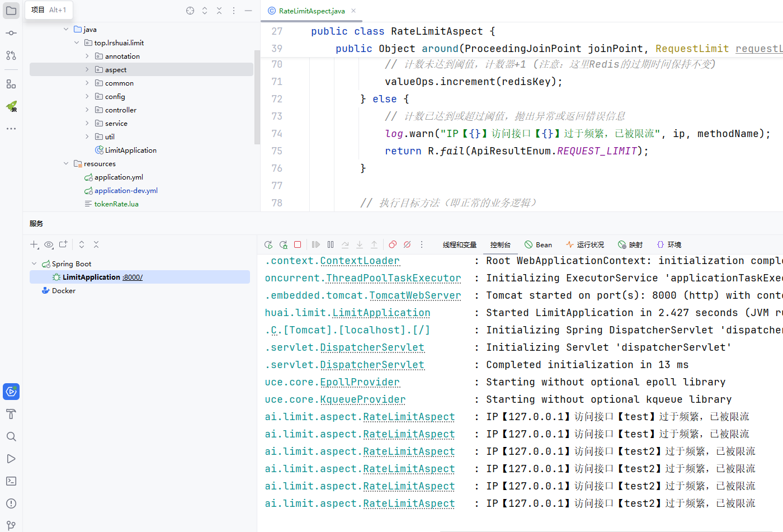Open the :8000/ link for LimitApplication
Viewport: 783px width, 532px height.
133,277
